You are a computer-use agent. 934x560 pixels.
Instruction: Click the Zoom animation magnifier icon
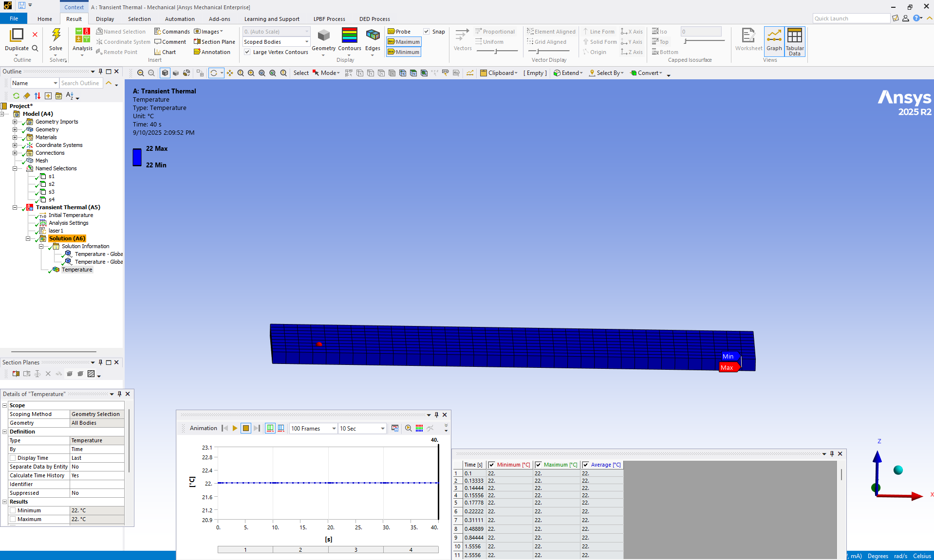tap(408, 428)
